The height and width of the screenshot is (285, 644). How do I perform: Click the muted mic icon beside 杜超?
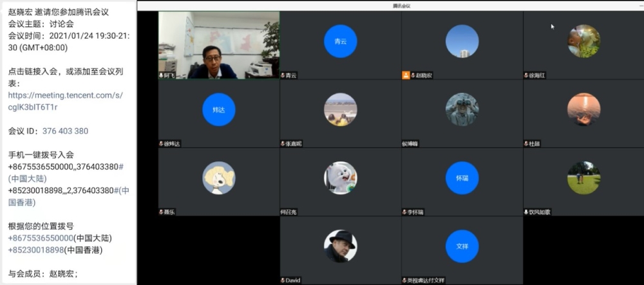pos(526,144)
